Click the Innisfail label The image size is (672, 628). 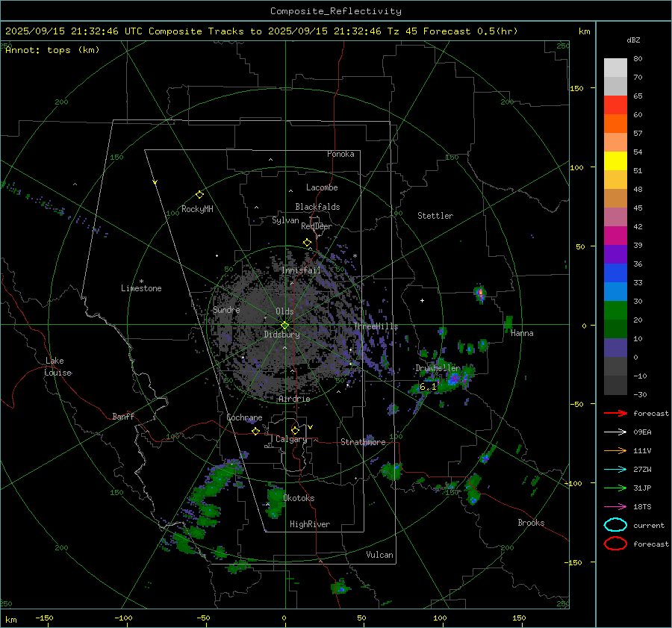coord(301,270)
